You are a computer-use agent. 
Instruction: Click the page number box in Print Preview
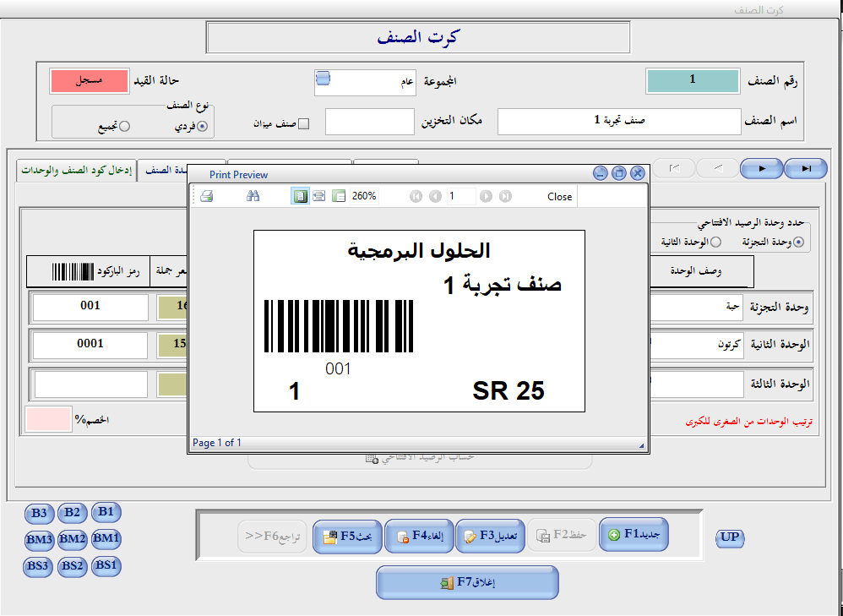(x=461, y=196)
